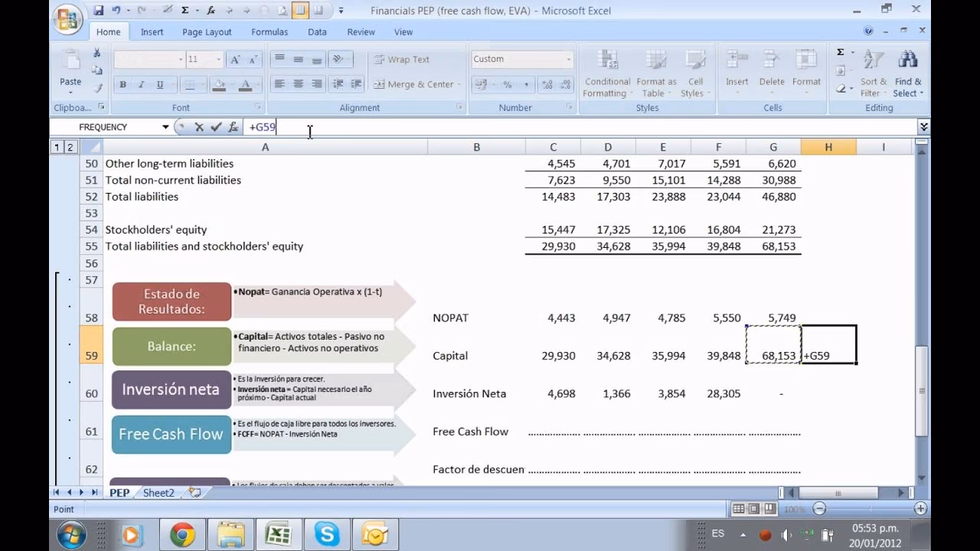This screenshot has height=551, width=980.
Task: Open the Sheet2 worksheet tab
Action: [x=158, y=493]
